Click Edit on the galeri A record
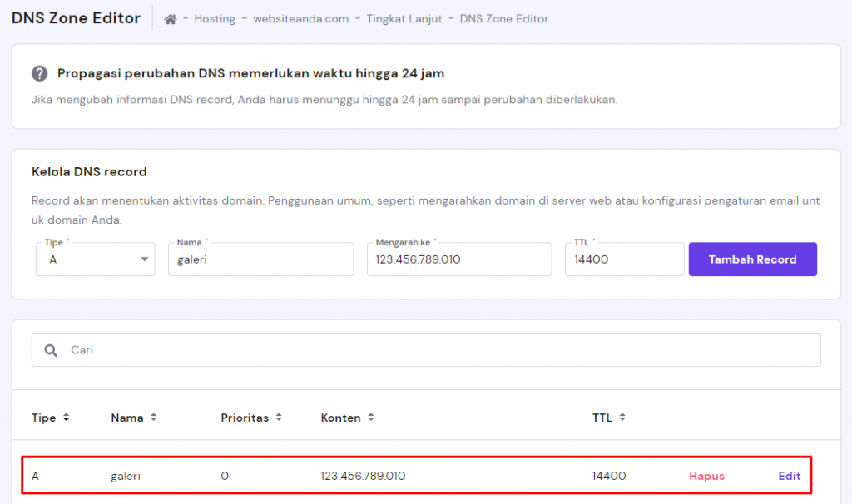The width and height of the screenshot is (852, 504). (788, 476)
